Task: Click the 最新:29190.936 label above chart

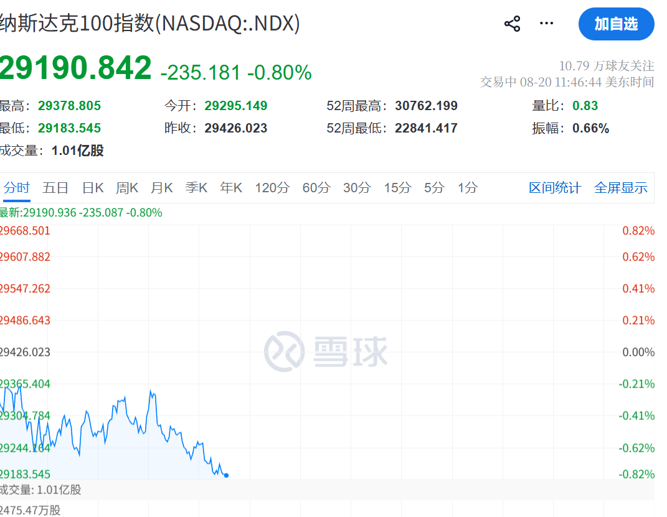Action: click(x=81, y=212)
